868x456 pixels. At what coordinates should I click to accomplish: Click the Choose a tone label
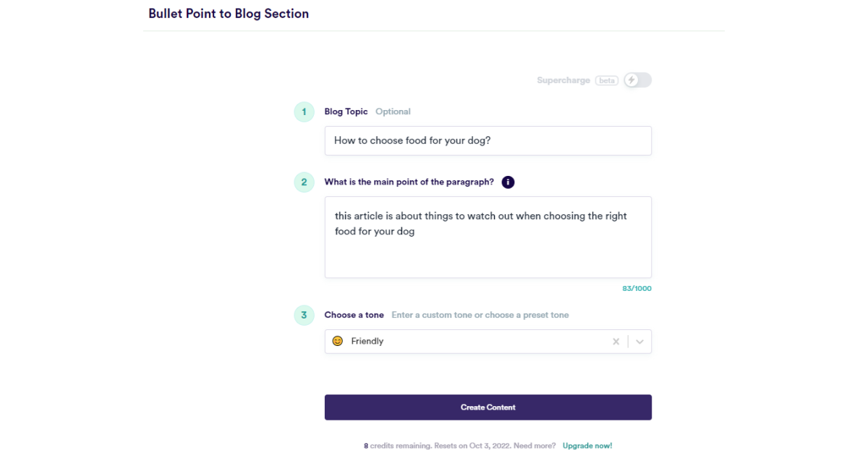point(354,315)
